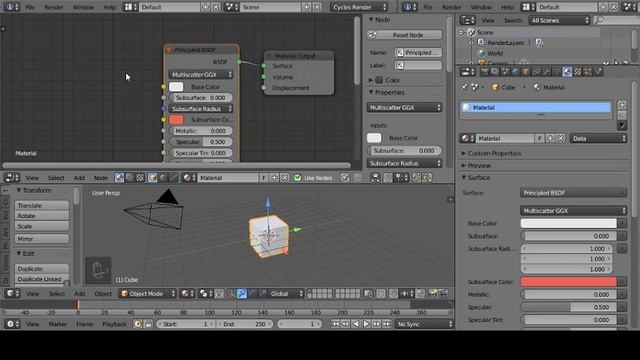
Task: Click the Mirror button
Action: (x=42, y=239)
